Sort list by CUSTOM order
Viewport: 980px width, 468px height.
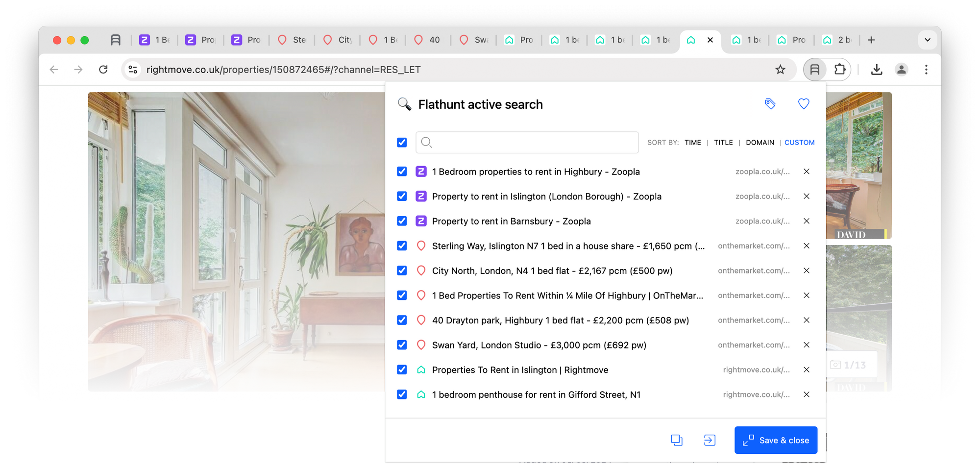coord(799,143)
